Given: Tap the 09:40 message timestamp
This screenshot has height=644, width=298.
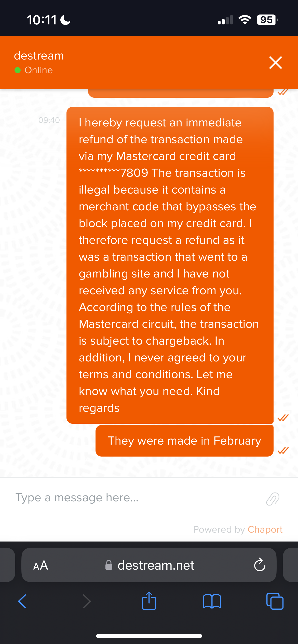Looking at the screenshot, I should coord(49,120).
